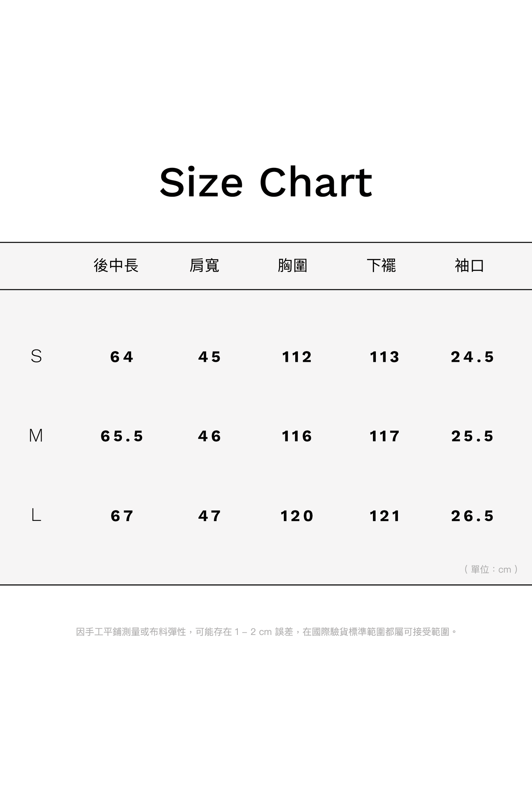Image resolution: width=532 pixels, height=798 pixels.
Task: Click the L size row label
Action: [36, 515]
